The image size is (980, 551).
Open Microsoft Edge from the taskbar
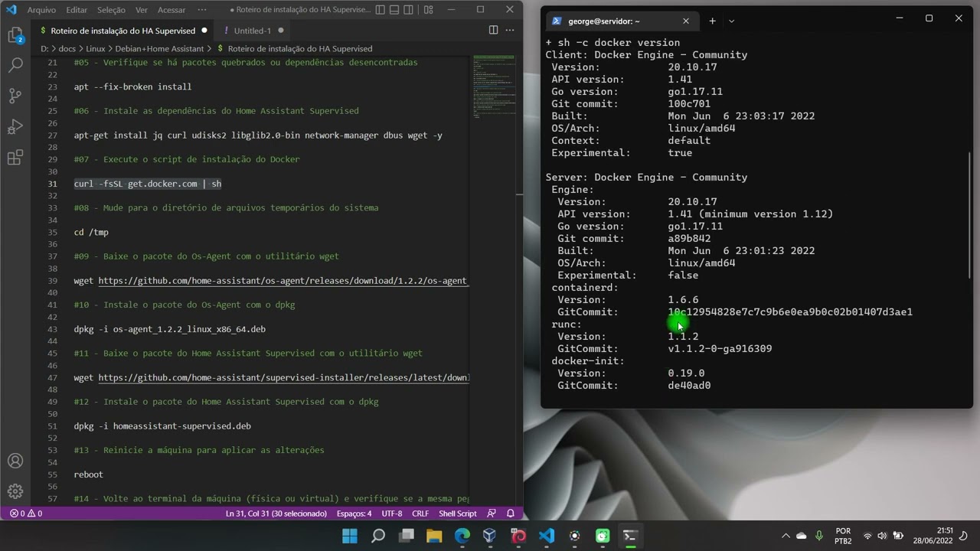[462, 536]
